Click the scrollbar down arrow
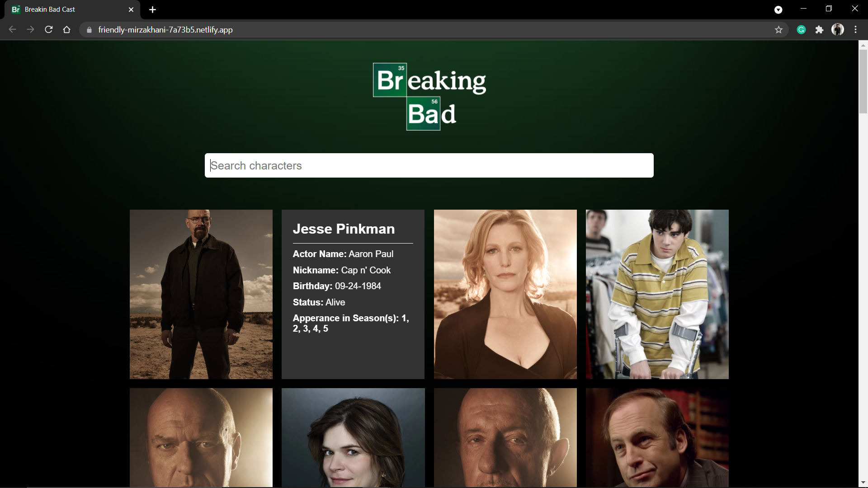 pos(863,483)
